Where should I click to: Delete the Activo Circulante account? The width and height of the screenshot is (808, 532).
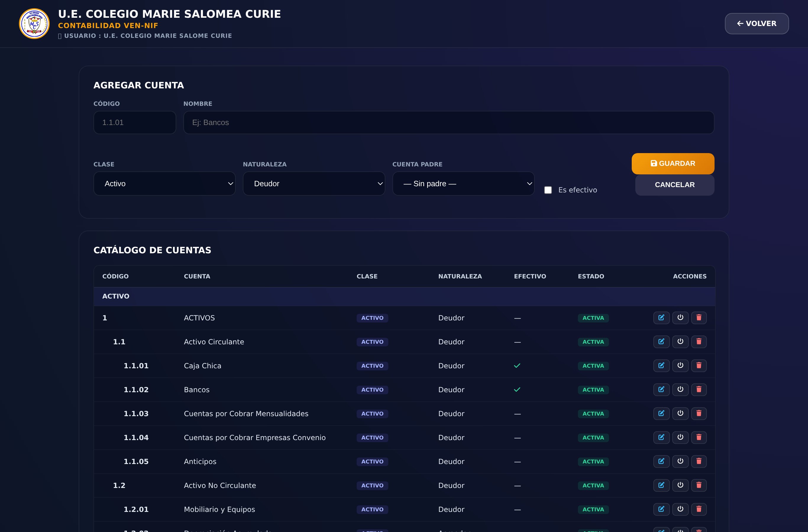coord(699,342)
